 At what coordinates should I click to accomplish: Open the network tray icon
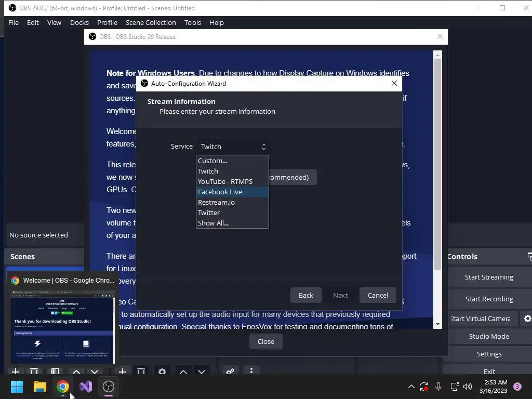455,387
